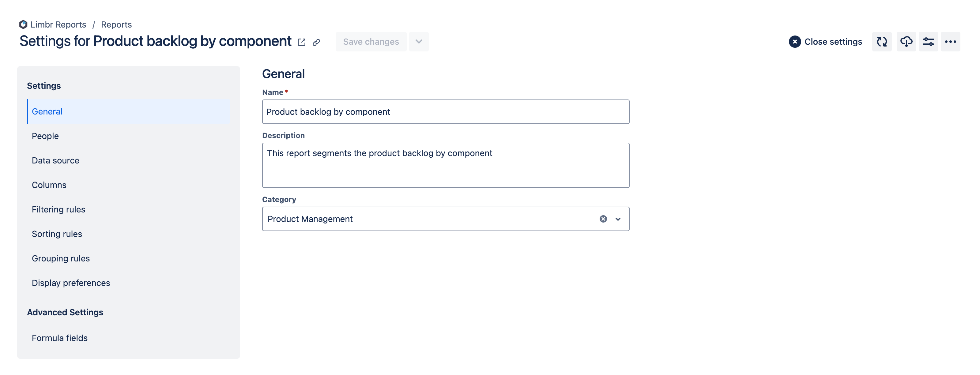Open Sorting rules settings
Screen dimensions: 980x375
pyautogui.click(x=129, y=234)
